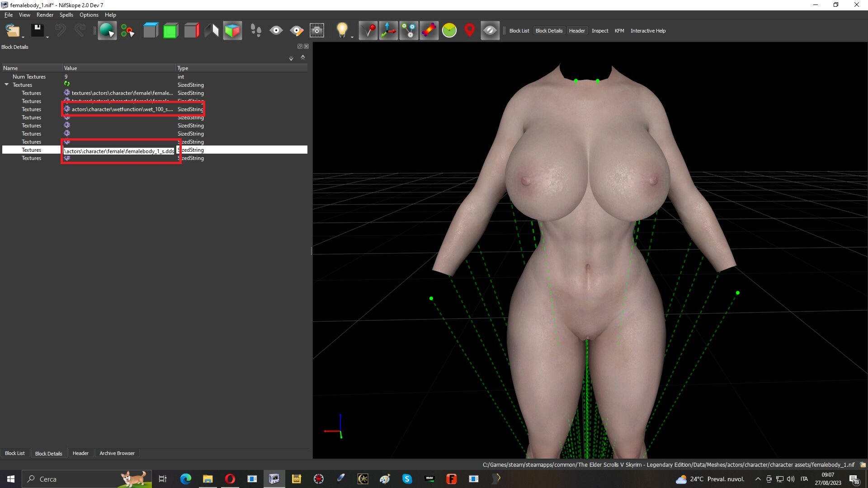
Task: Toggle the Show Collision icon
Action: [429, 31]
